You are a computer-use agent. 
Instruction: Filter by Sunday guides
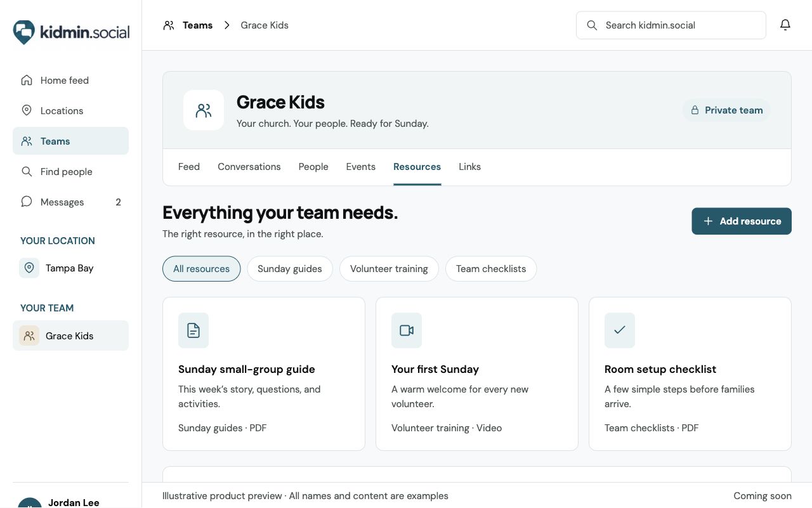[290, 268]
